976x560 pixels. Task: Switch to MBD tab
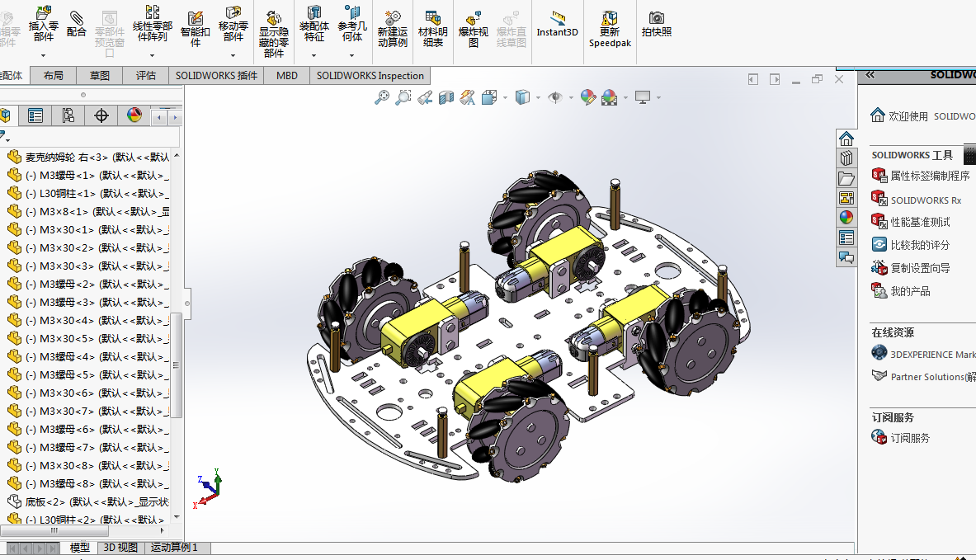[287, 75]
